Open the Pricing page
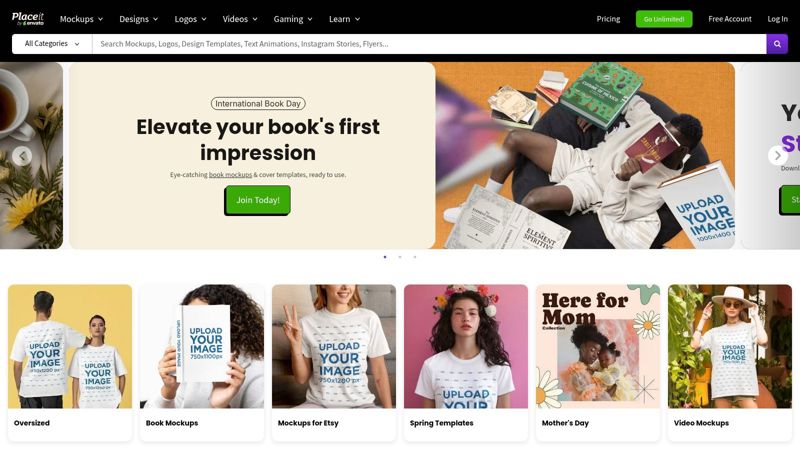This screenshot has height=450, width=800. pyautogui.click(x=608, y=19)
